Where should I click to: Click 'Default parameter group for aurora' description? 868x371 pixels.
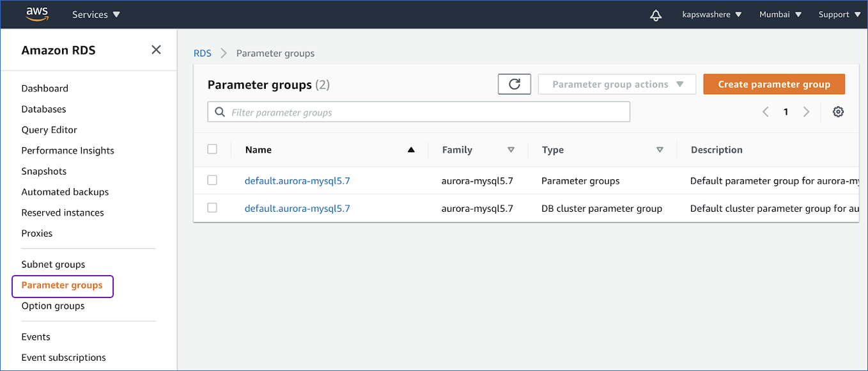[x=775, y=180]
